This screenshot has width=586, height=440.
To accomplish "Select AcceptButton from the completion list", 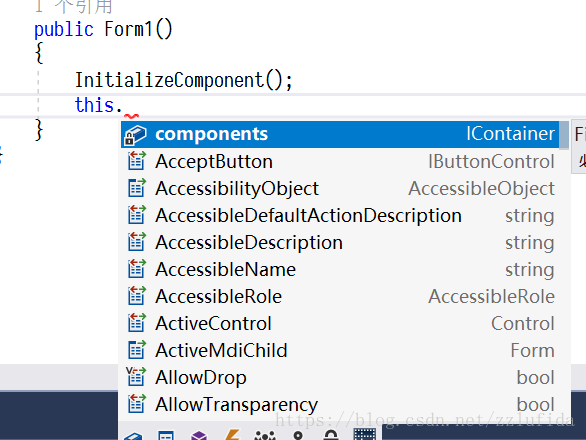I will (x=340, y=161).
